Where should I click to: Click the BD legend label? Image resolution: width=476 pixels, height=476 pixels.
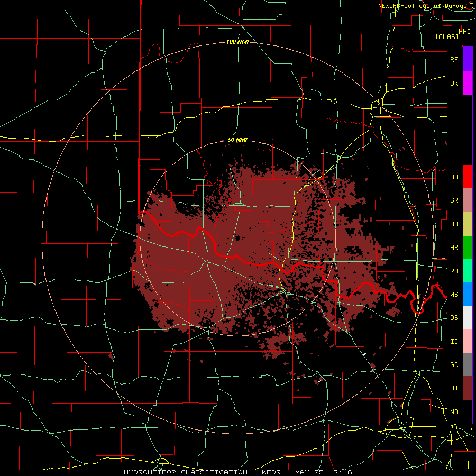click(454, 224)
